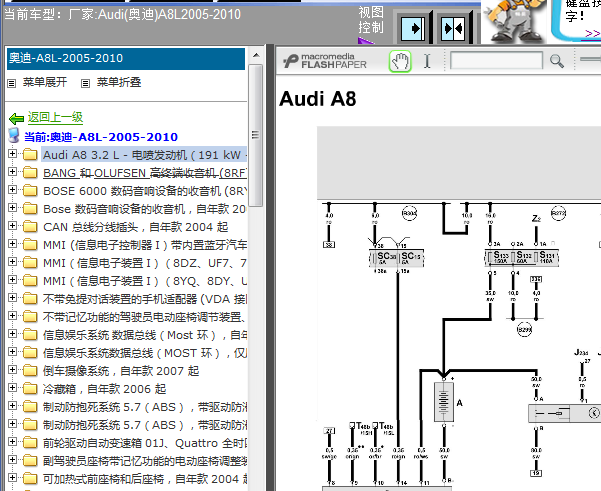Expand the Audi A8 3.2 L folder
601x491 pixels.
coord(12,154)
